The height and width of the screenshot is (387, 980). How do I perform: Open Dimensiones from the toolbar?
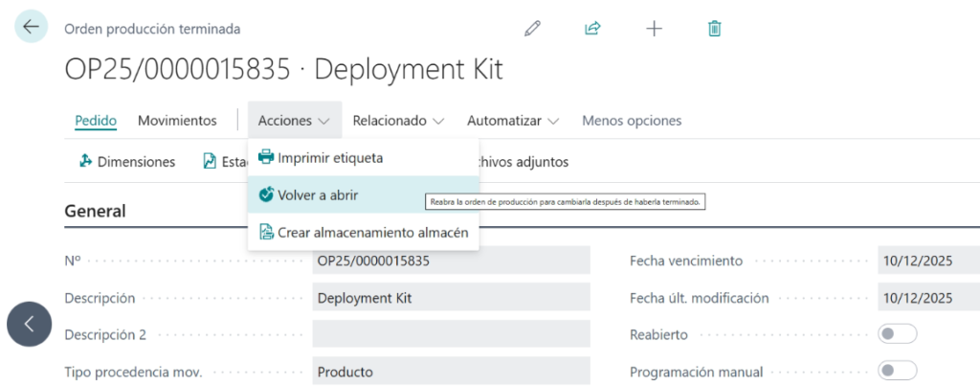(127, 162)
